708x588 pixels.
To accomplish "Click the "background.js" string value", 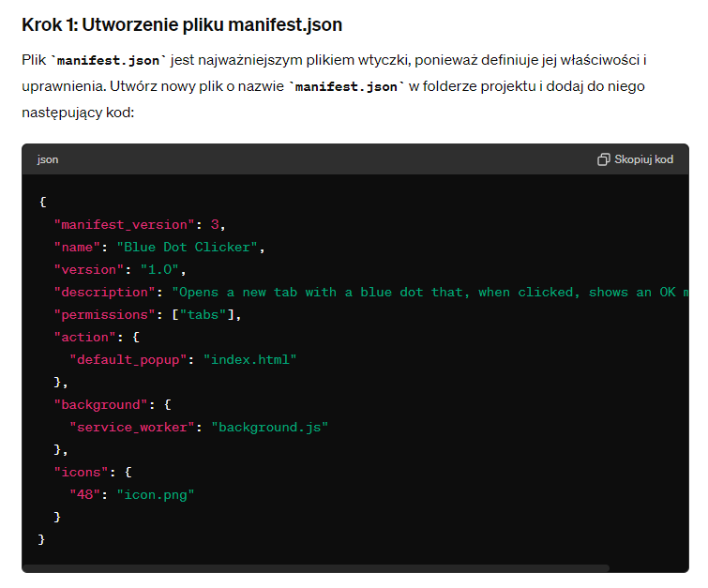I will (x=270, y=427).
